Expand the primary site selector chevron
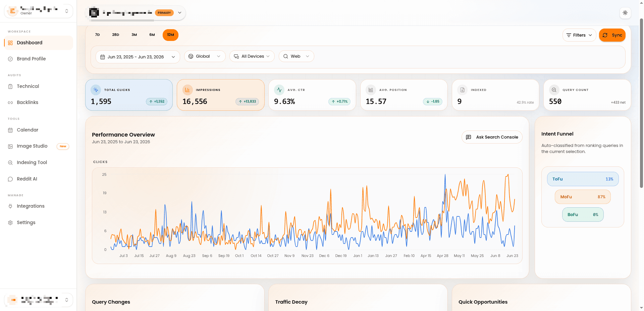 point(180,13)
